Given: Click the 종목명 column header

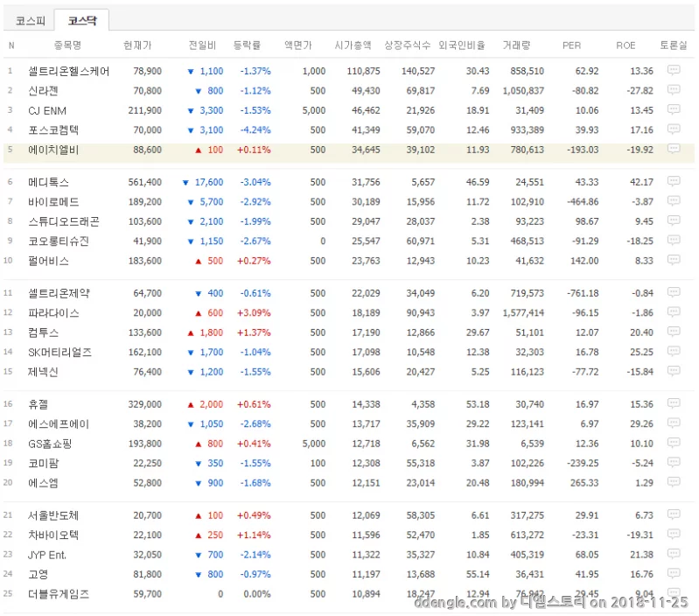Looking at the screenshot, I should click(67, 45).
